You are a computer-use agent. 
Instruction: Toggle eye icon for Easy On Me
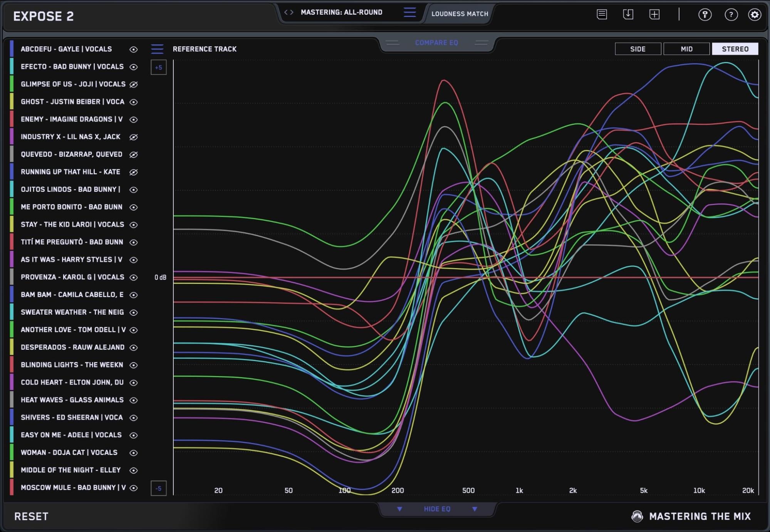click(134, 435)
